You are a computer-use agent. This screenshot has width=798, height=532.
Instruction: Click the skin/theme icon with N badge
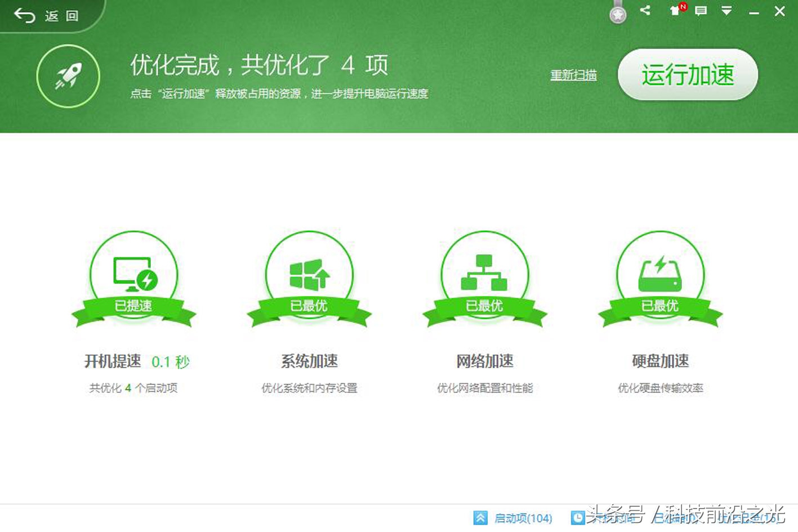[x=674, y=10]
